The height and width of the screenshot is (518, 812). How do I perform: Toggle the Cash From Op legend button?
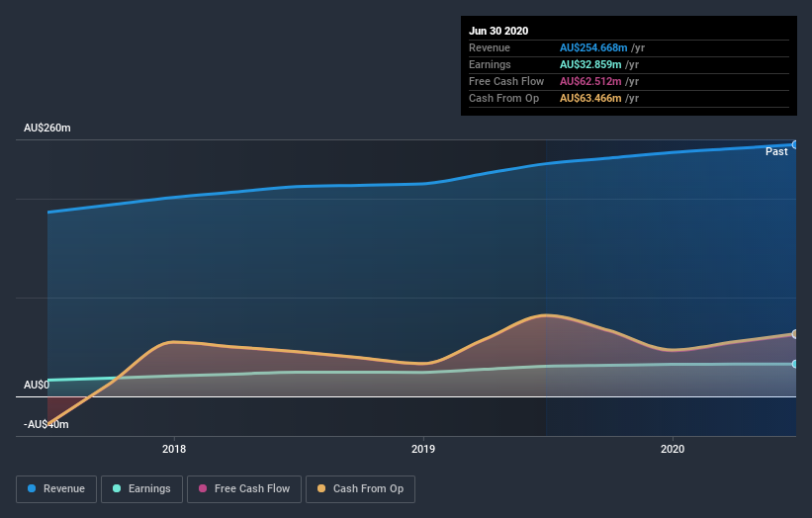click(x=360, y=489)
